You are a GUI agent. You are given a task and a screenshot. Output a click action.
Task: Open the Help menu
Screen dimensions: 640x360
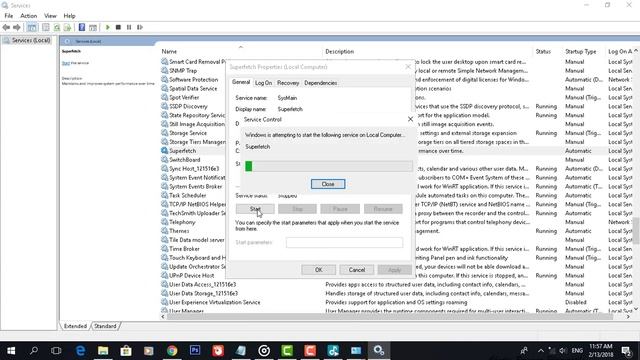click(69, 16)
